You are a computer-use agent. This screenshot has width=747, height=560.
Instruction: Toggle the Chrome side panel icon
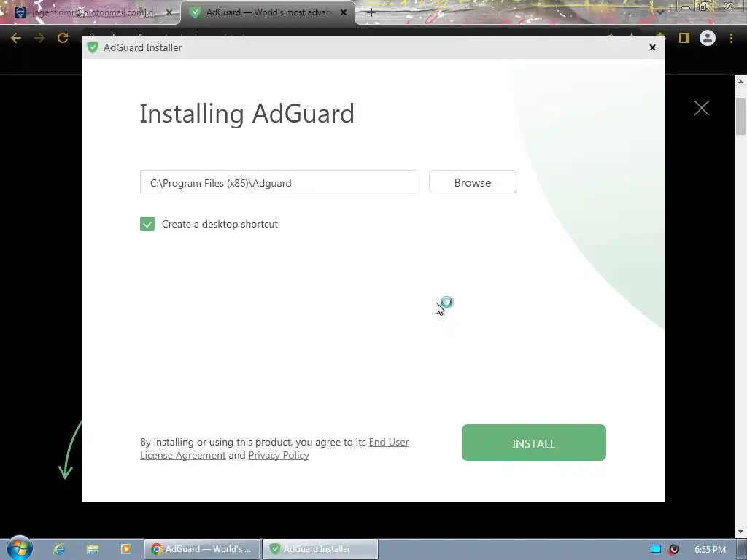pyautogui.click(x=684, y=38)
